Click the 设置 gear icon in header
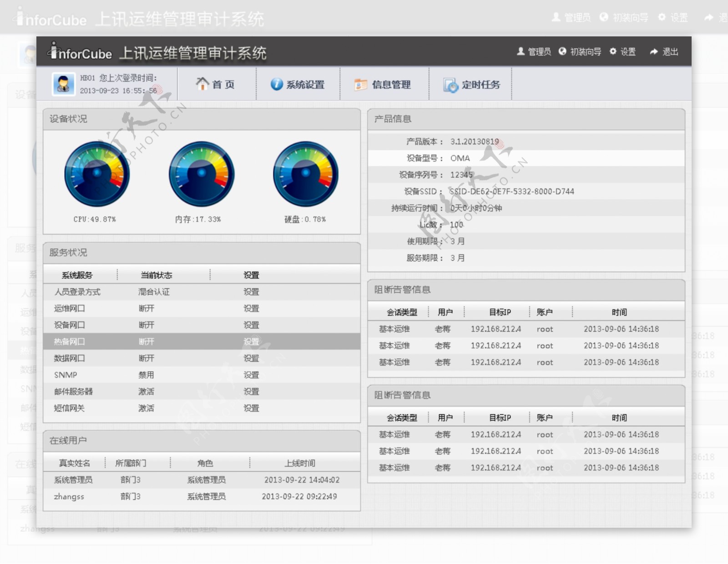728x564 pixels. click(x=613, y=51)
